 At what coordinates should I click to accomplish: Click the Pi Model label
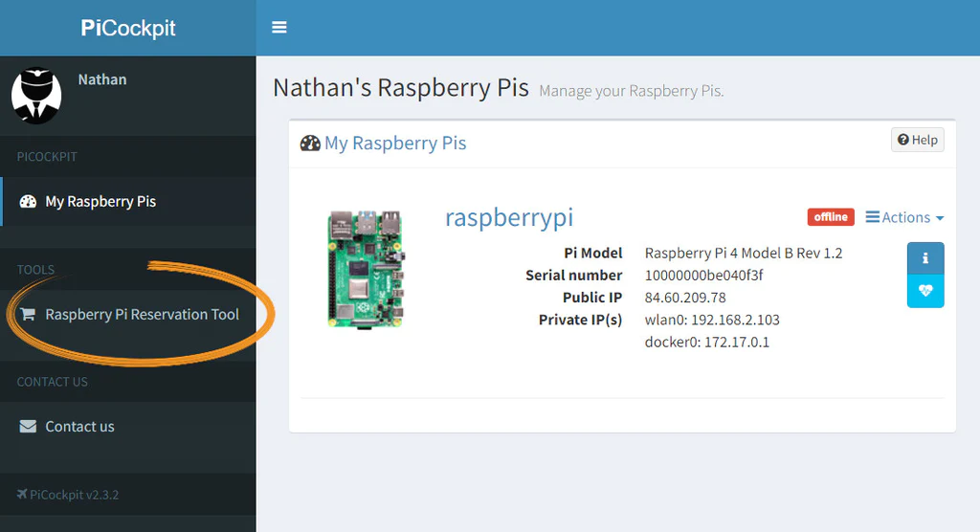(x=593, y=254)
